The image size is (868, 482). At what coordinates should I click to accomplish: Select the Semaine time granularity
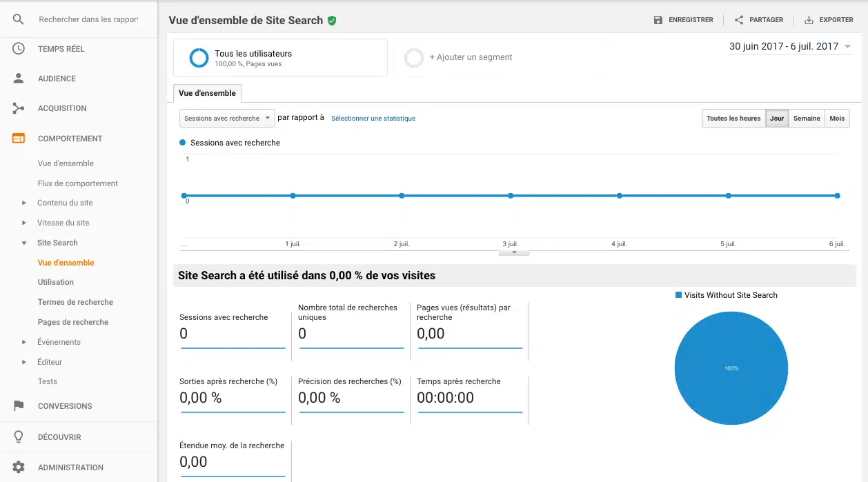pyautogui.click(x=807, y=119)
